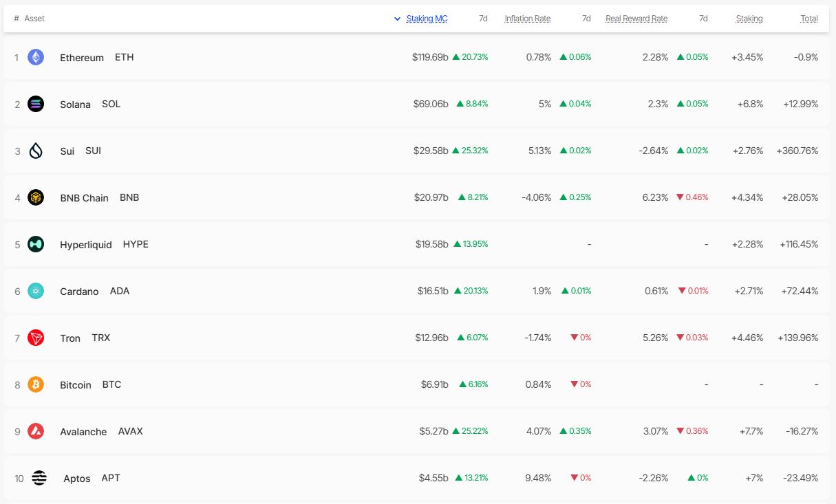Click the HYPE ticker symbol
The height and width of the screenshot is (504, 836).
point(136,244)
